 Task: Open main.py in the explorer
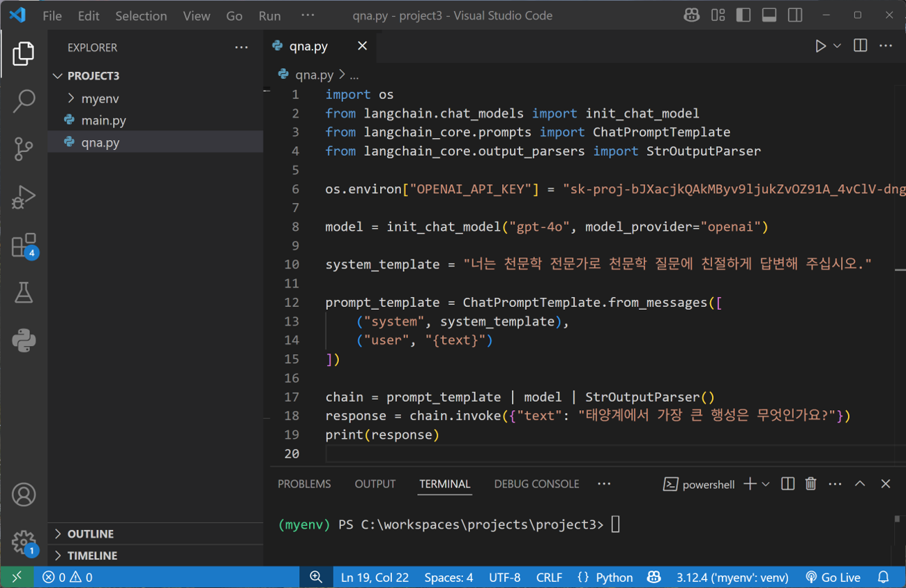pos(156,120)
